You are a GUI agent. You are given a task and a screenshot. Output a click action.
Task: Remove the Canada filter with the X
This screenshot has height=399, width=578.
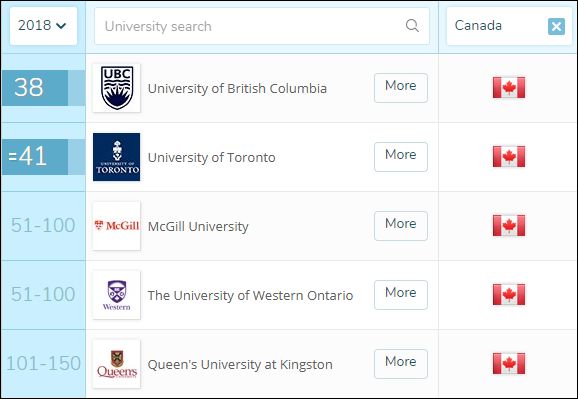coord(556,27)
